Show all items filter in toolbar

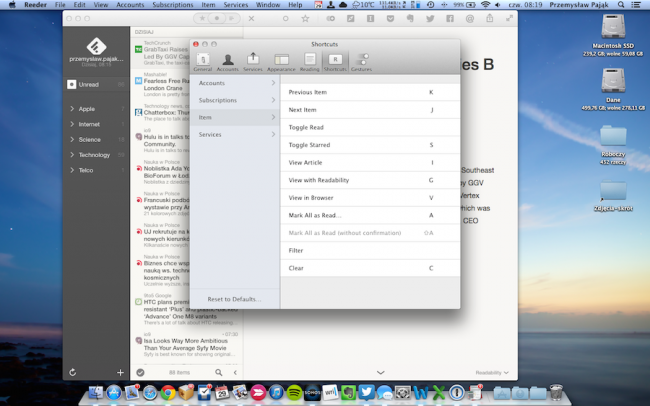pyautogui.click(x=232, y=18)
